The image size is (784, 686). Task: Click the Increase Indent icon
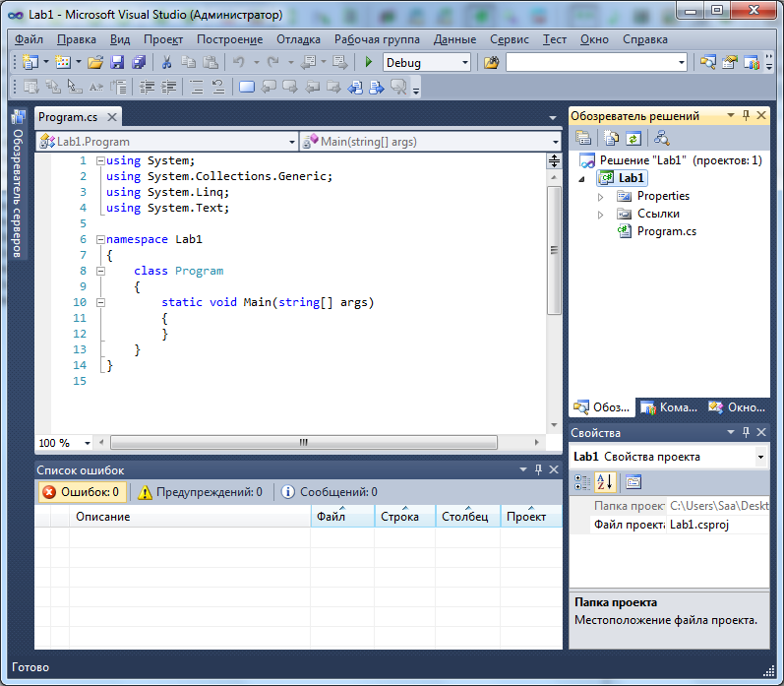click(169, 87)
